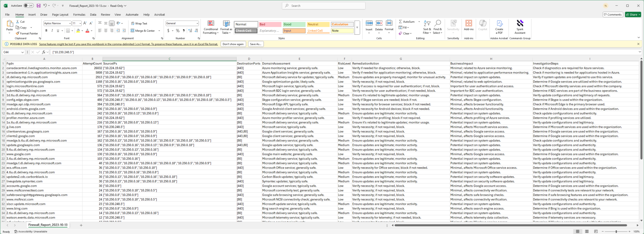Open the Formulas ribbon tab
This screenshot has height=234, width=644.
point(79,15)
